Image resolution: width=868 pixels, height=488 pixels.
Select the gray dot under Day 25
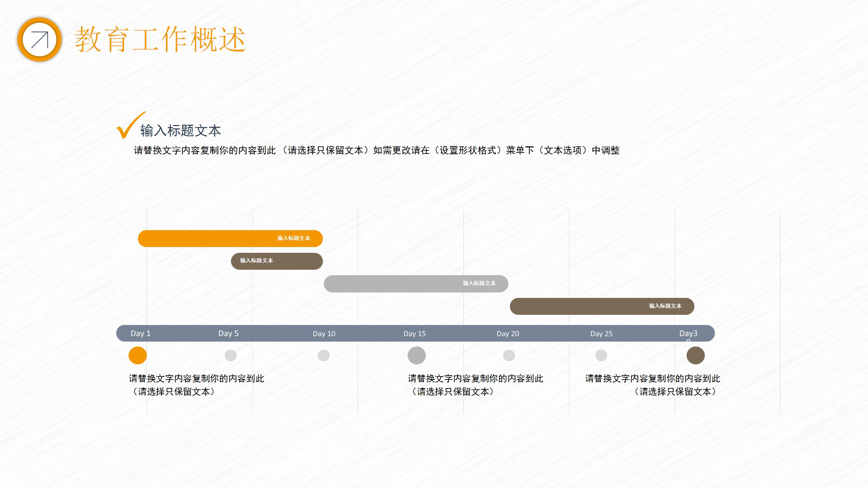[600, 355]
